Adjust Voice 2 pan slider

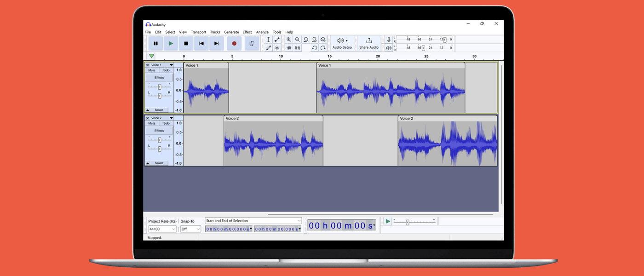pyautogui.click(x=160, y=149)
